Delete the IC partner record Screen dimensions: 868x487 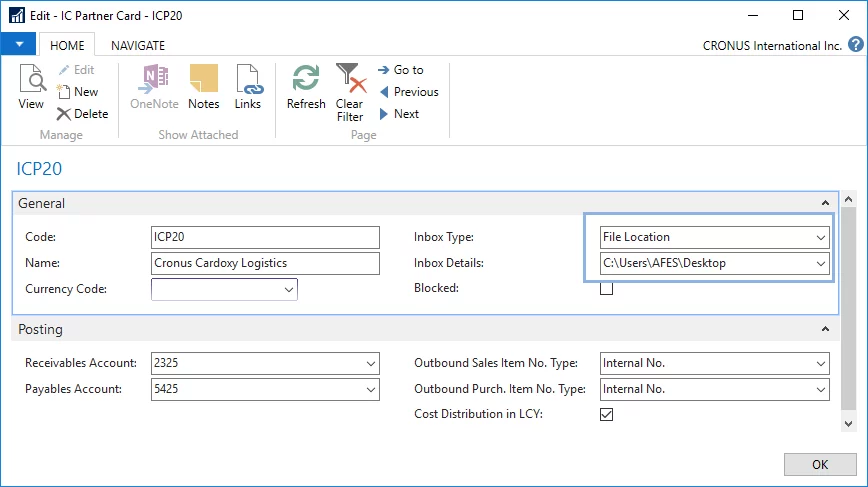click(82, 114)
